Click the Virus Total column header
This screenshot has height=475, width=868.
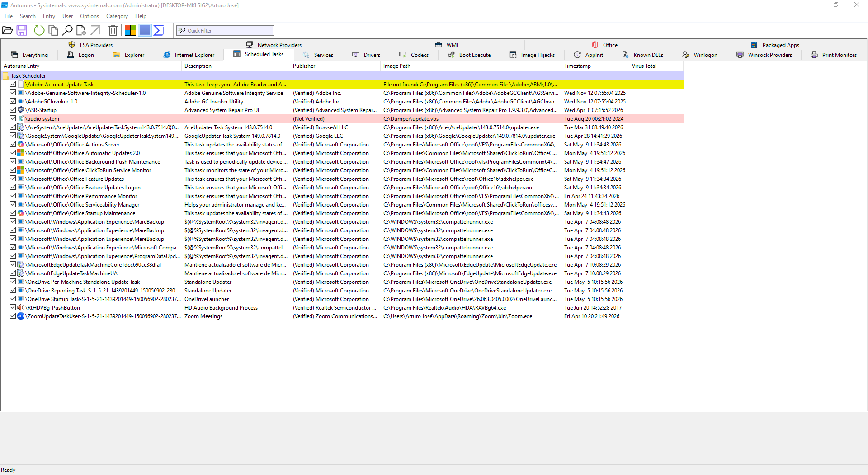point(656,66)
